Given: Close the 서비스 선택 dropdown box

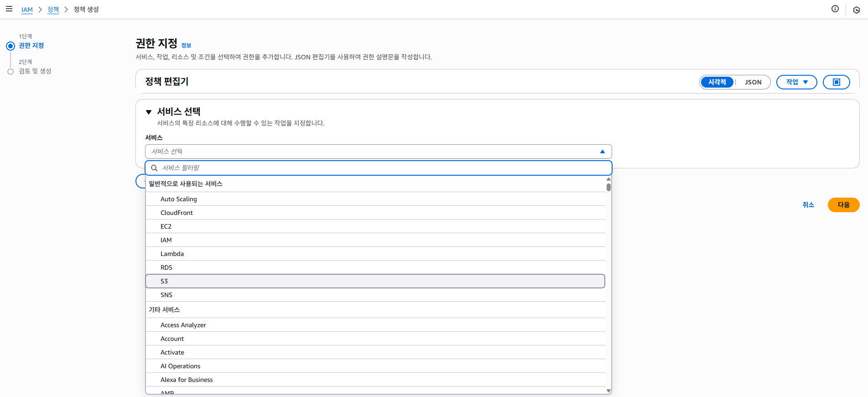Looking at the screenshot, I should click(x=378, y=151).
